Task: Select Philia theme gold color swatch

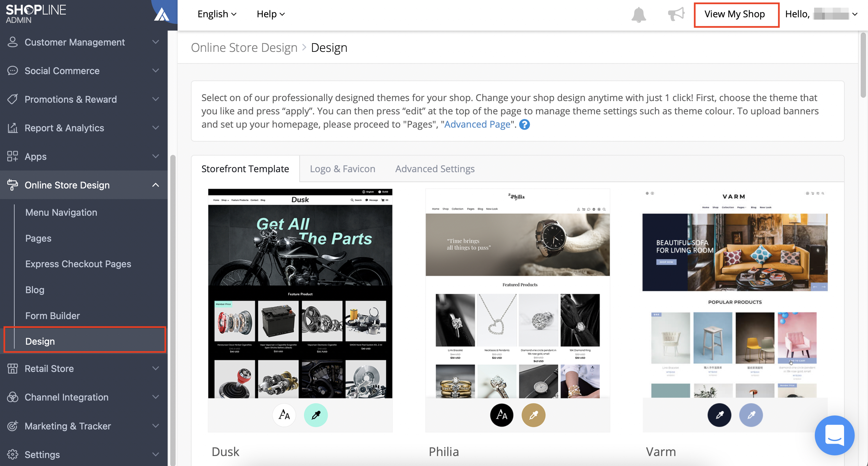Action: coord(533,415)
